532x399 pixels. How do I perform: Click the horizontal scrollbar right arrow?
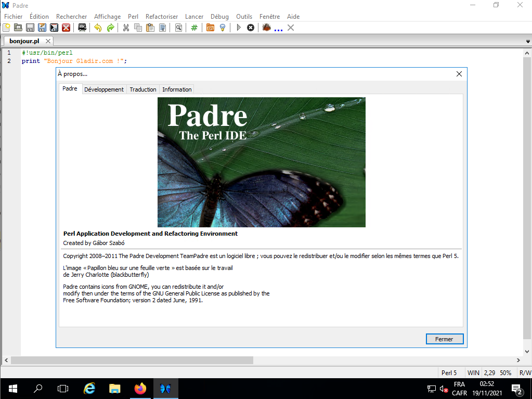[x=518, y=360]
